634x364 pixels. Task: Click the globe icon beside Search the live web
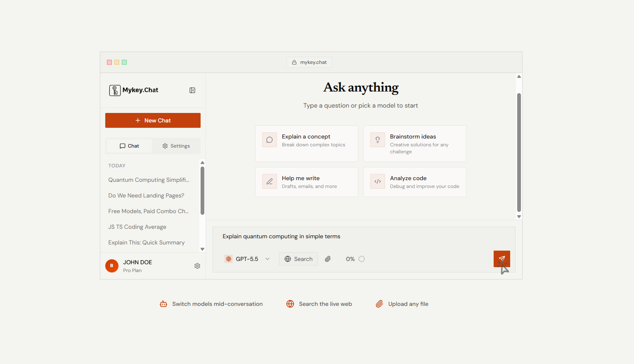290,304
